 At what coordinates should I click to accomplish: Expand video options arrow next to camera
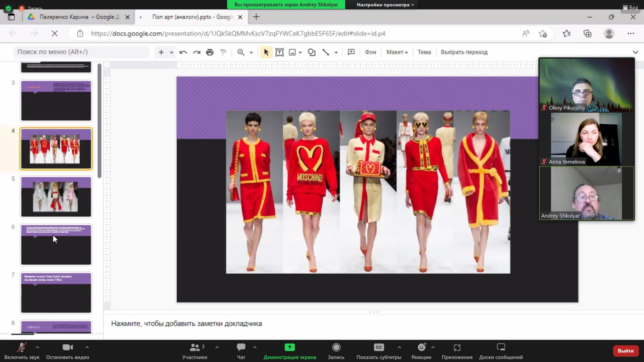tap(87, 347)
